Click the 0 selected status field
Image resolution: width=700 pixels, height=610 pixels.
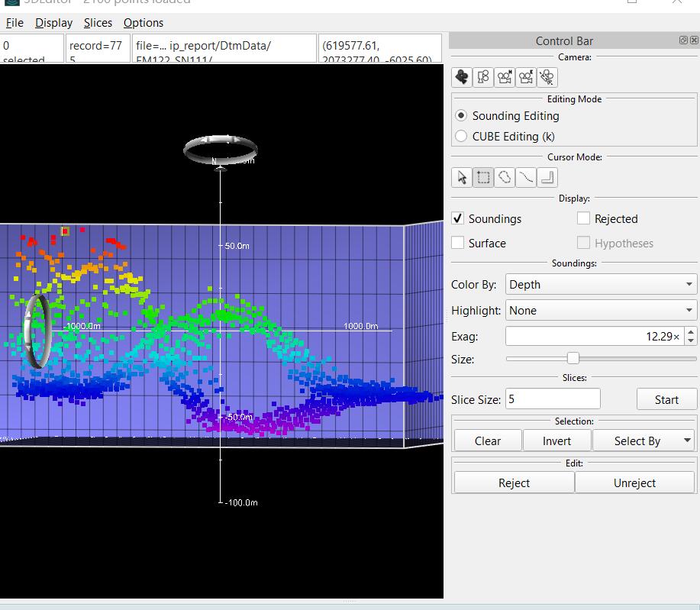[32, 49]
